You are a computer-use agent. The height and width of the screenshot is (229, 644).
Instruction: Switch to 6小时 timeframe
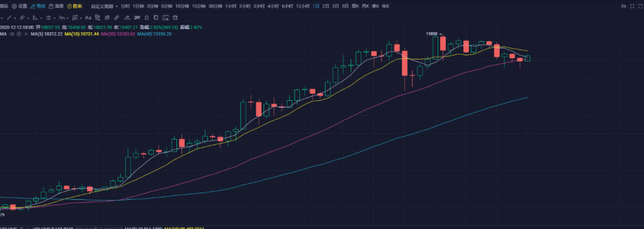286,6
